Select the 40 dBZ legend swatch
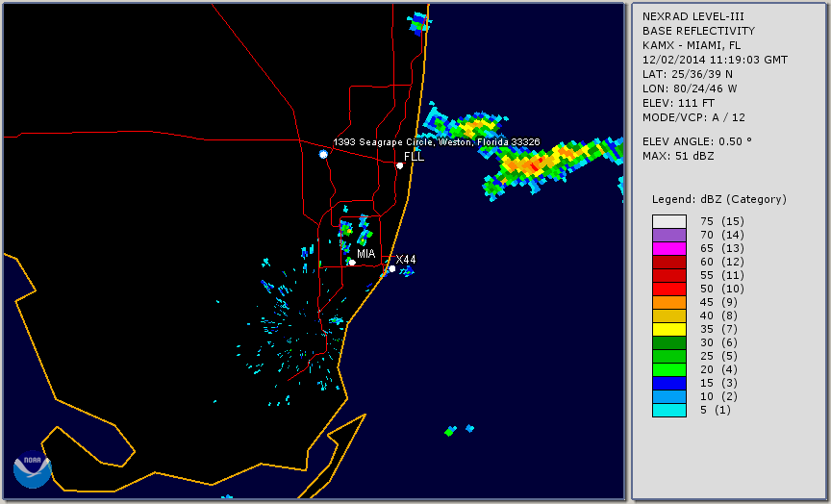The image size is (831, 504). [669, 315]
